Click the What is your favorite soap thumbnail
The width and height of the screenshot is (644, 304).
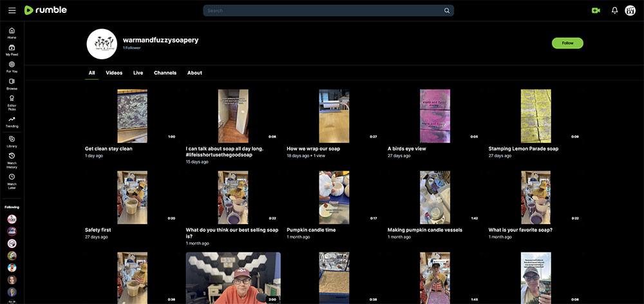(536, 198)
